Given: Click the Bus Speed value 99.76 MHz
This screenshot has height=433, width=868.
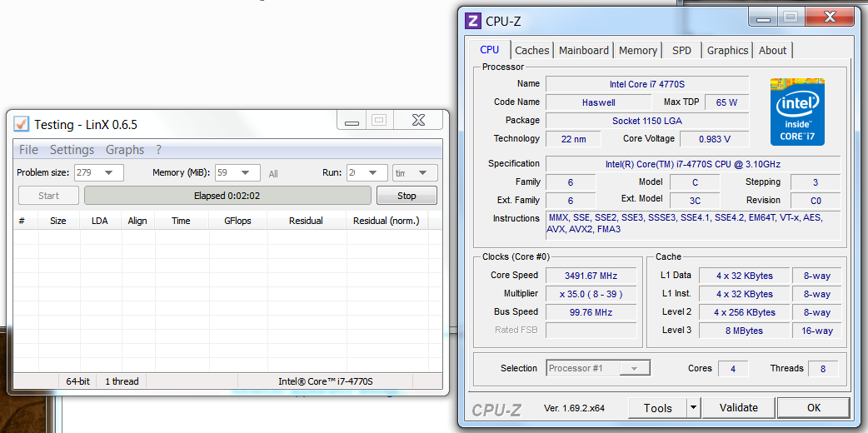Looking at the screenshot, I should point(591,312).
